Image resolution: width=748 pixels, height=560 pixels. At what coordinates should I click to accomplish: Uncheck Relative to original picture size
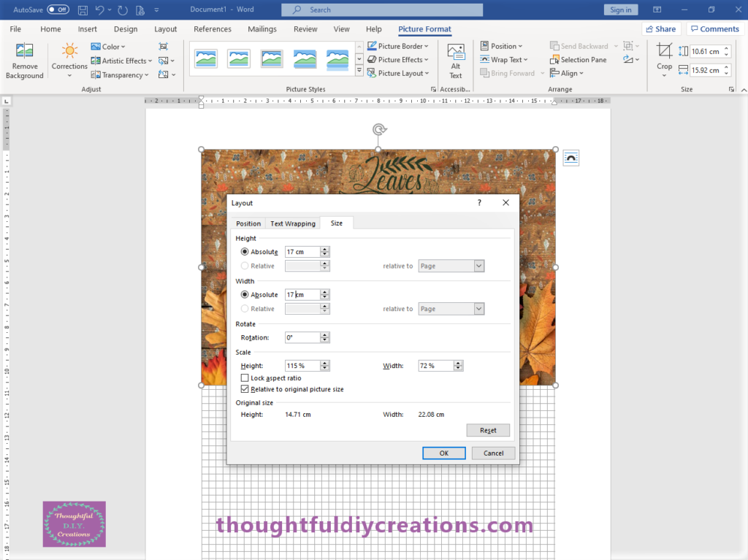(245, 390)
